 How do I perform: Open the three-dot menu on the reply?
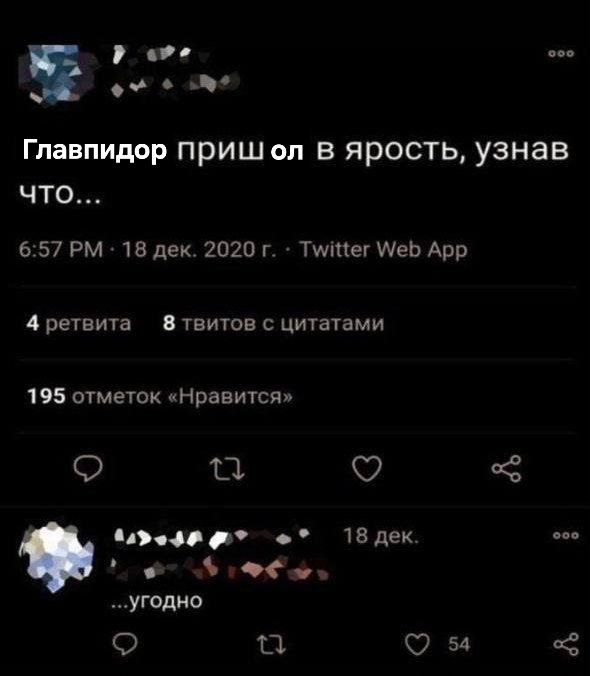[x=566, y=536]
